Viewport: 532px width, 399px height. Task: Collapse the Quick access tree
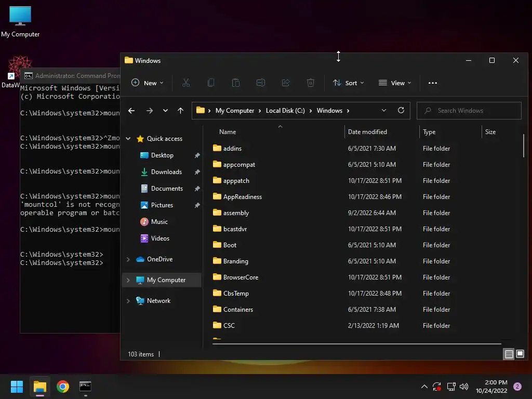128,138
